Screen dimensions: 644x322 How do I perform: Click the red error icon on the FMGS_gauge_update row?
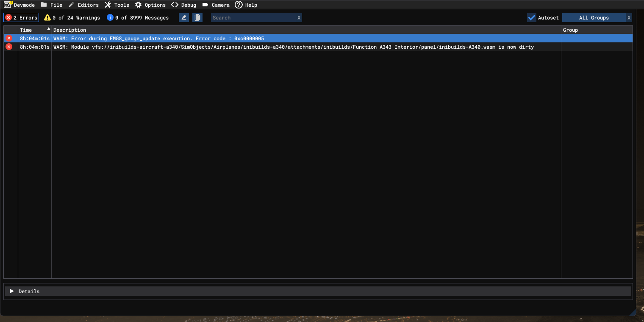point(9,38)
